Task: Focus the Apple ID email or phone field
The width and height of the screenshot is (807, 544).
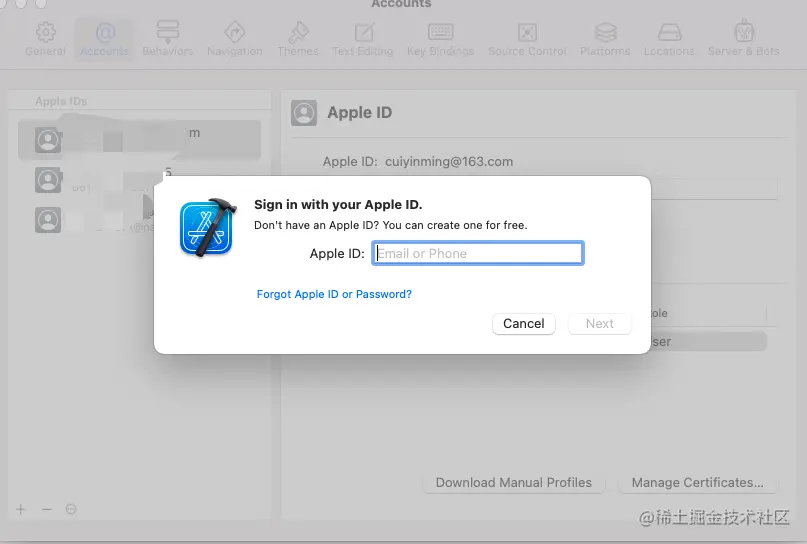Action: point(478,253)
